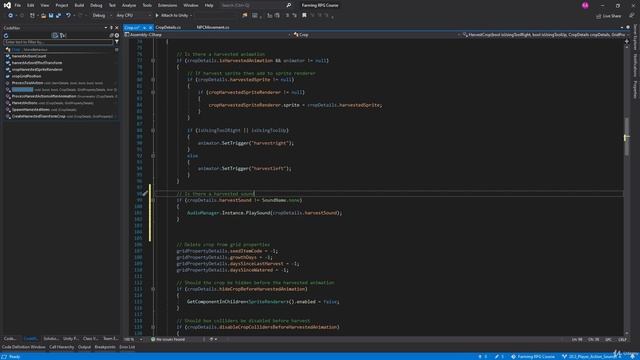640x360 pixels.
Task: Open the File menu
Action: (x=18, y=5)
